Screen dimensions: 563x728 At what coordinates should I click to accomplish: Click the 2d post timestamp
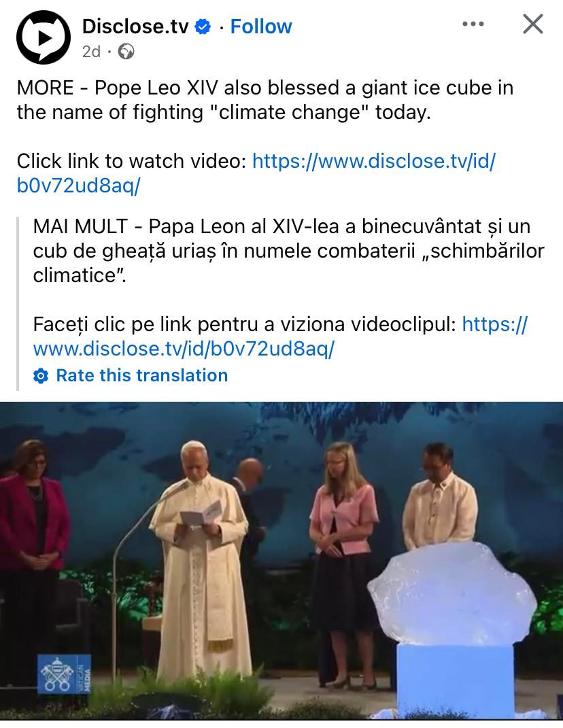(x=91, y=52)
